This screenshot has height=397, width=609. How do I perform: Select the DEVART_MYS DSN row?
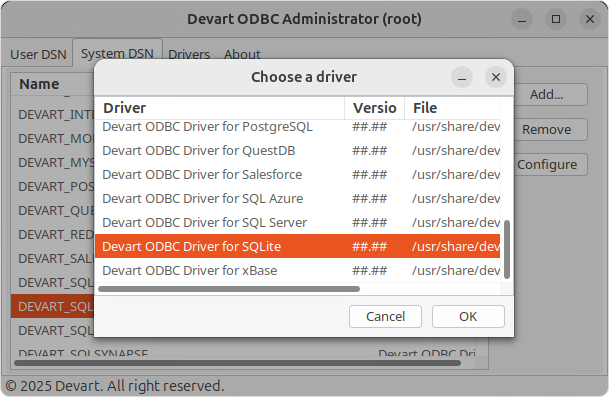click(53, 162)
